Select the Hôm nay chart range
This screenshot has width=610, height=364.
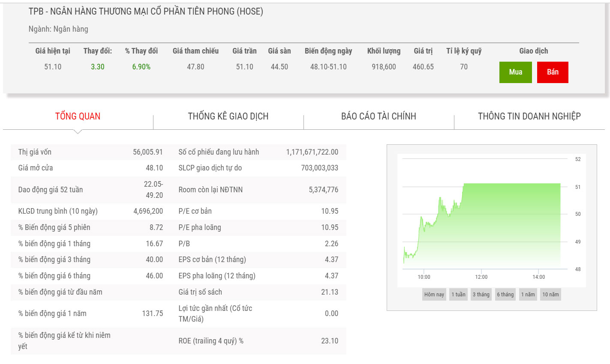click(x=434, y=295)
